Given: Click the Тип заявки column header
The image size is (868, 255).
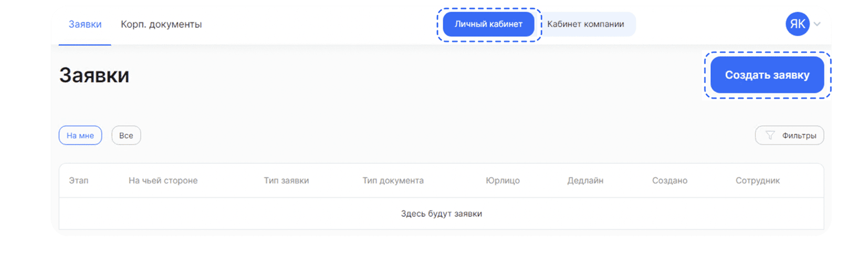Looking at the screenshot, I should [x=286, y=180].
